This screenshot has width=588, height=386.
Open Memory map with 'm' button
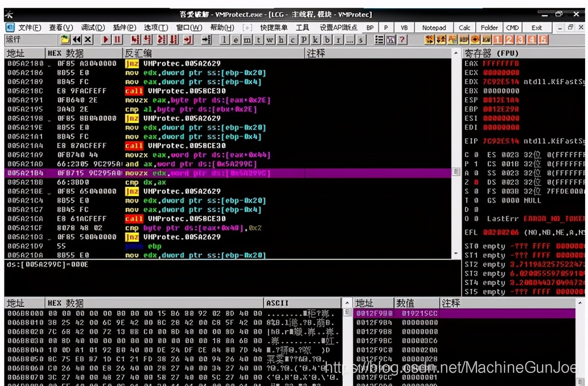[x=247, y=40]
